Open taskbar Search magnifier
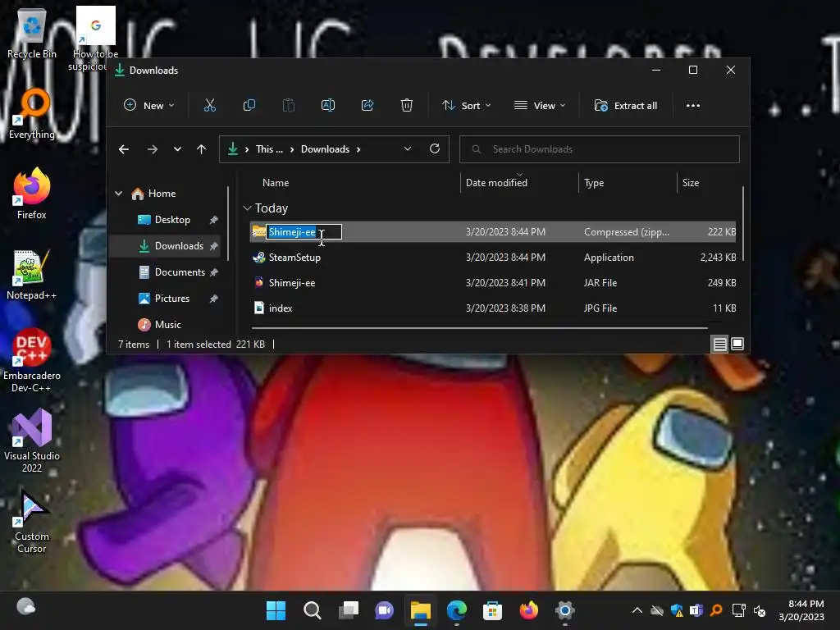The image size is (840, 630). [313, 610]
